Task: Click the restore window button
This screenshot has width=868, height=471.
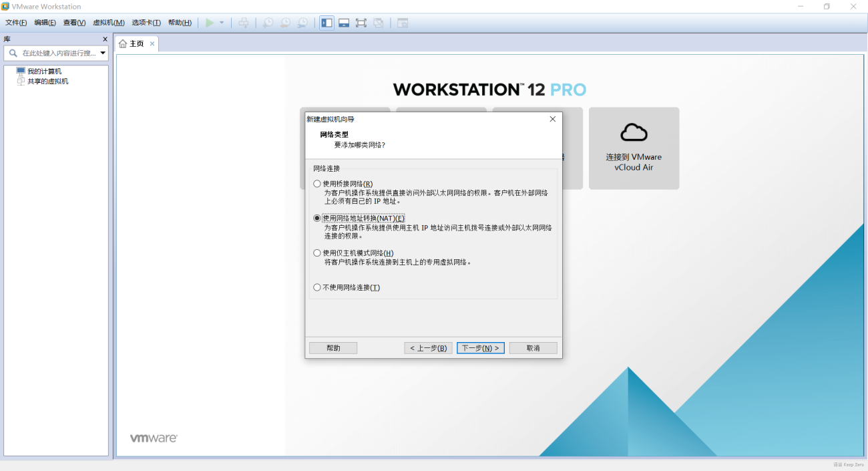Action: pos(827,6)
